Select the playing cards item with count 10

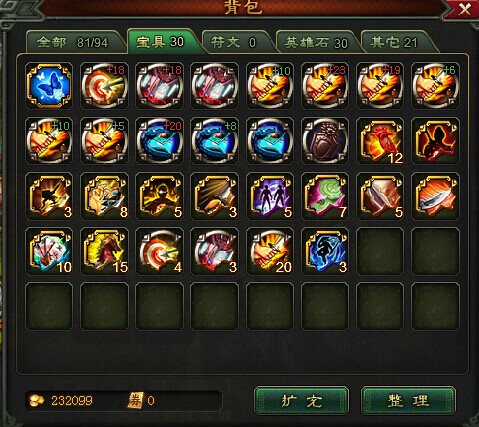(x=49, y=251)
